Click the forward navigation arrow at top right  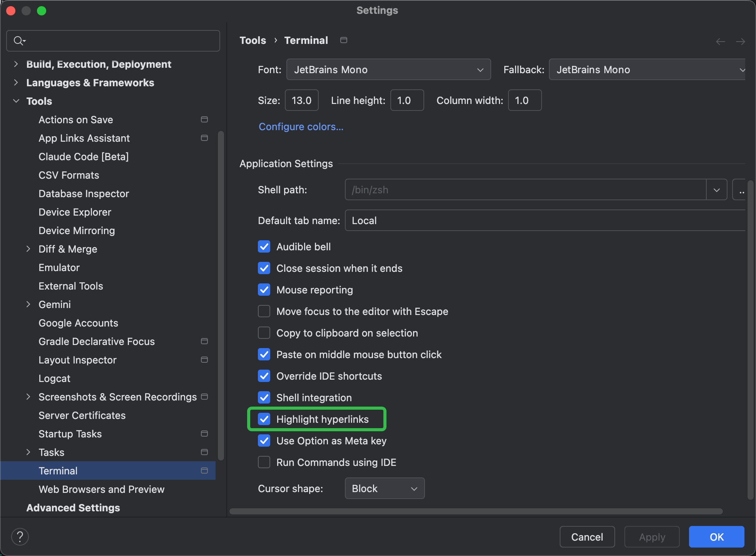741,41
